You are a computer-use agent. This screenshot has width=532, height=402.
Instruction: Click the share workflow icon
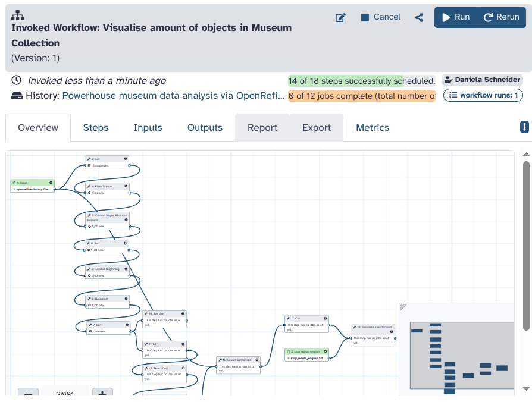(x=420, y=18)
